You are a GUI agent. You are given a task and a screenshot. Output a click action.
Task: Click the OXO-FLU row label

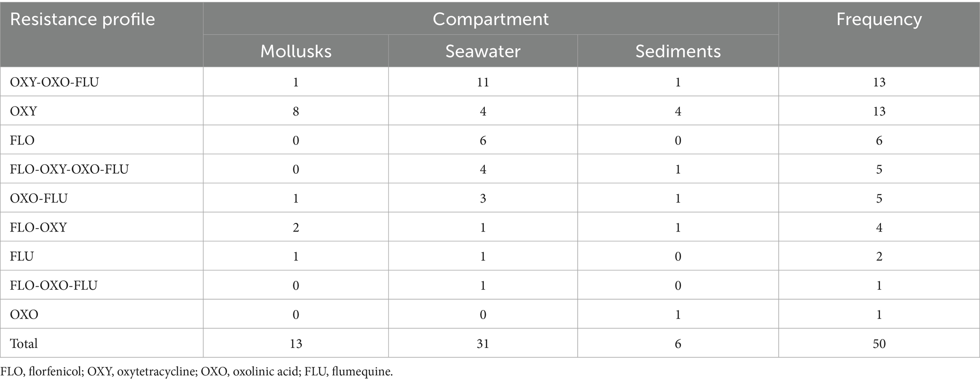(39, 198)
